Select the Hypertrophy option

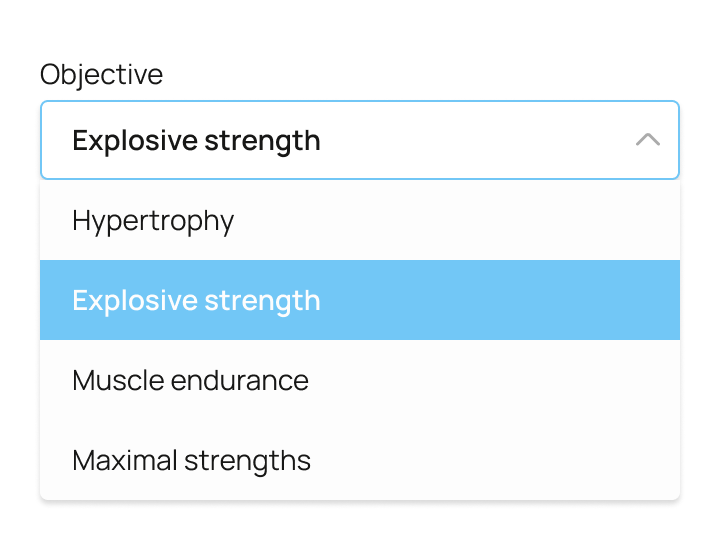click(x=153, y=220)
